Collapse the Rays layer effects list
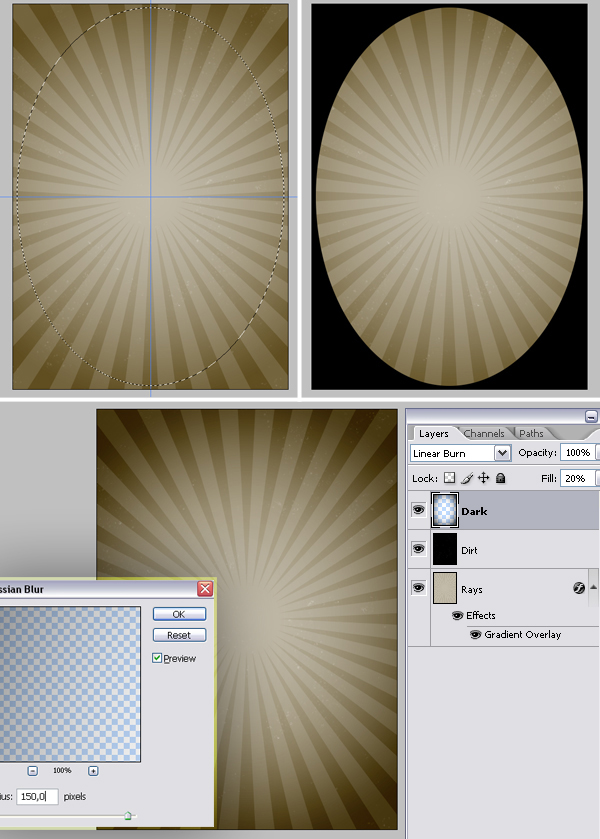 pyautogui.click(x=593, y=587)
